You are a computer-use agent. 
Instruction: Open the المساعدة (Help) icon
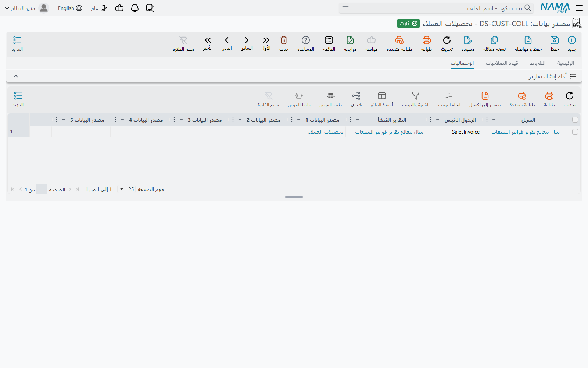306,40
